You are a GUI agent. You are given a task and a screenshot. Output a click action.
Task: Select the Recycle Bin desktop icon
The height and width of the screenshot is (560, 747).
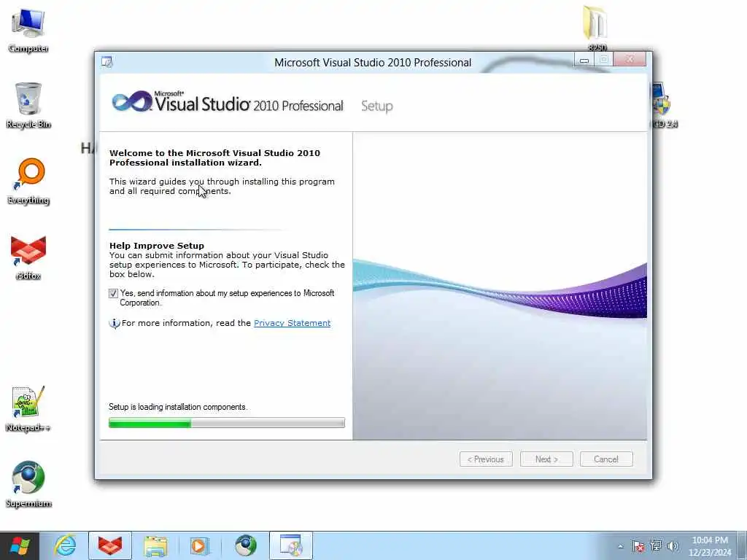[x=28, y=105]
